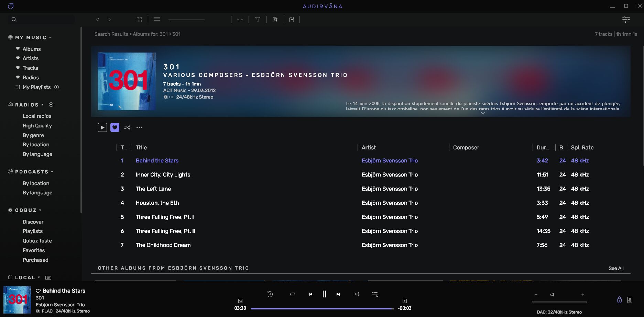Switch to grid view icon

click(139, 20)
